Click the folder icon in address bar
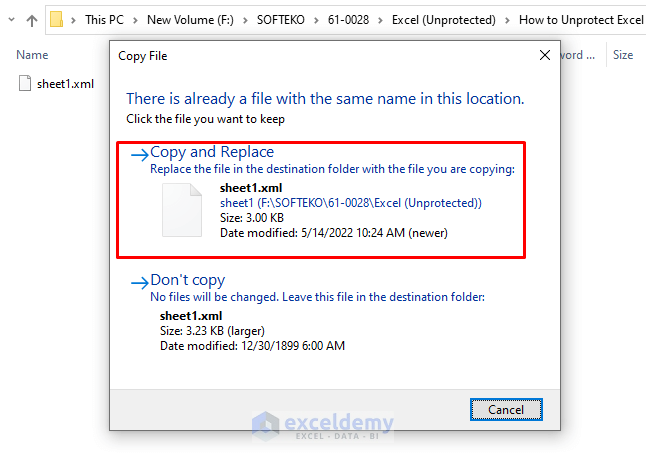Viewport: 646px width, 458px height. [57, 19]
